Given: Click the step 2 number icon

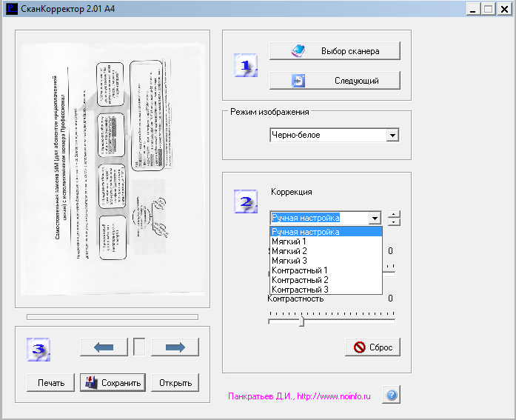Looking at the screenshot, I should point(246,201).
